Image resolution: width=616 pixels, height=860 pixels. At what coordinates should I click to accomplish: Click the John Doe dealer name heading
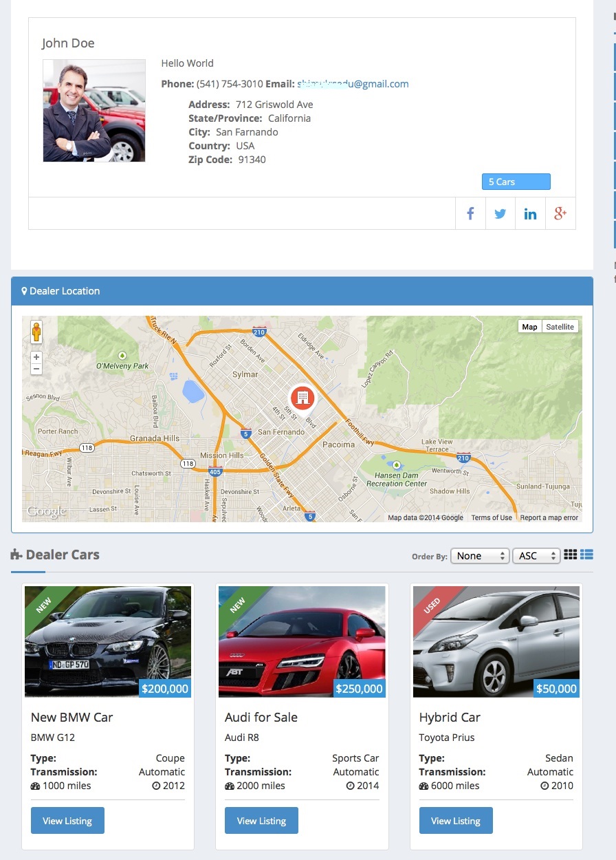[x=68, y=43]
